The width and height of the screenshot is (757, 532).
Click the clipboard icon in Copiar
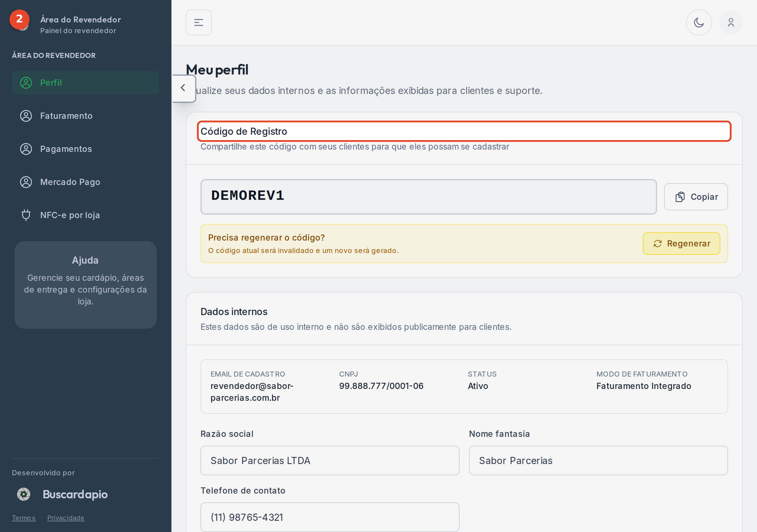(680, 197)
